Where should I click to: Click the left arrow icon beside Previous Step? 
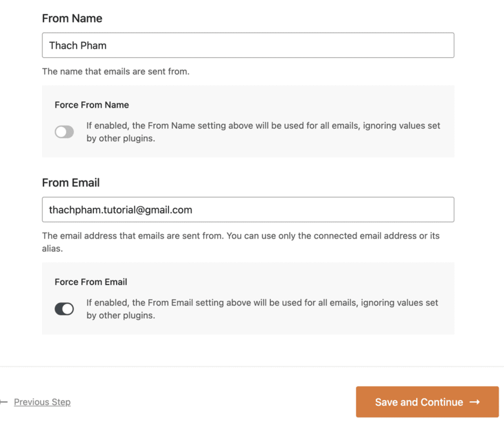coord(3,402)
